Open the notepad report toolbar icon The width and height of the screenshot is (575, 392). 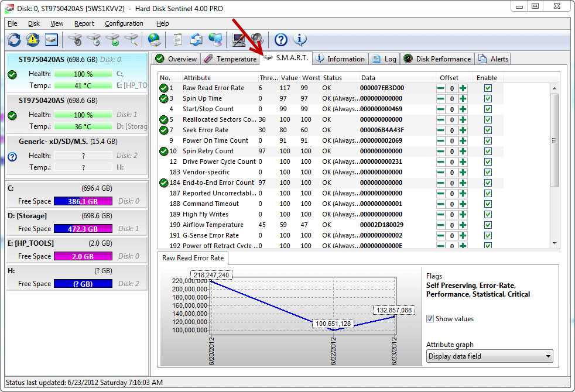178,40
